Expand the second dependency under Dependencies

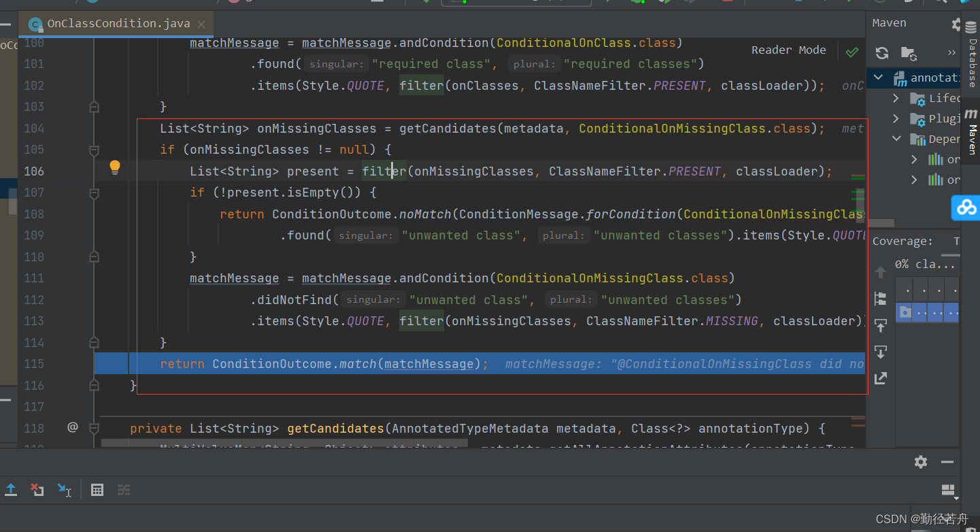click(915, 180)
